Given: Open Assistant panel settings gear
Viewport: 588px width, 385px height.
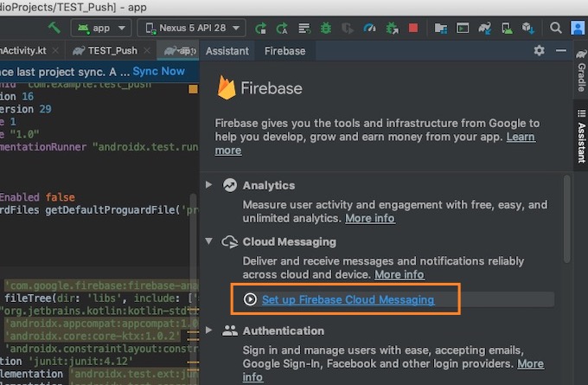Looking at the screenshot, I should pyautogui.click(x=539, y=50).
